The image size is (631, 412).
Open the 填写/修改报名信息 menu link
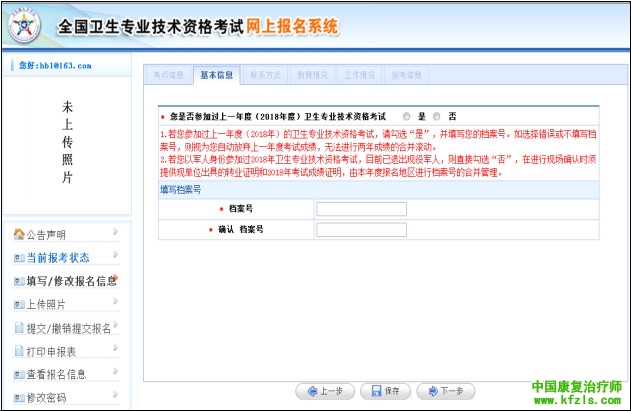tap(72, 281)
